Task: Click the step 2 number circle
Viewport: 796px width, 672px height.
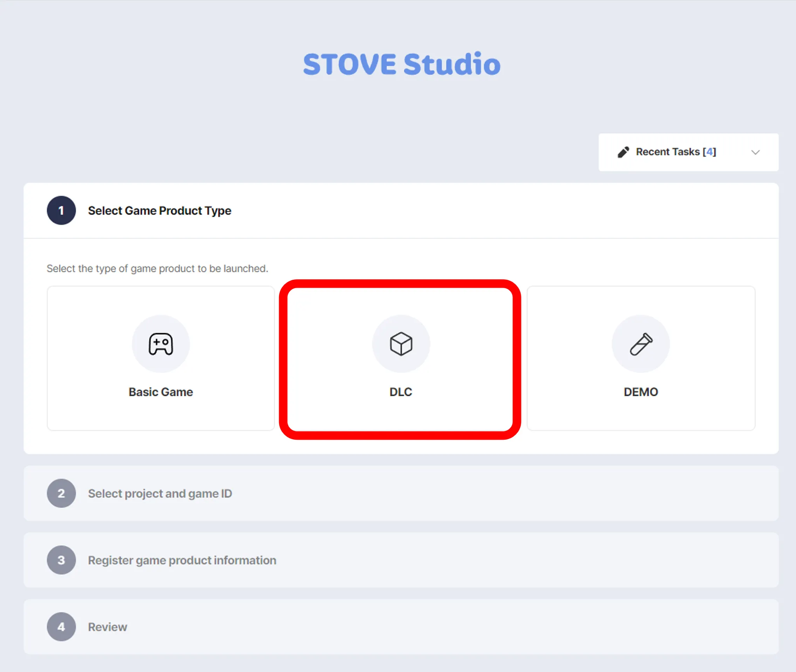Action: pos(61,493)
